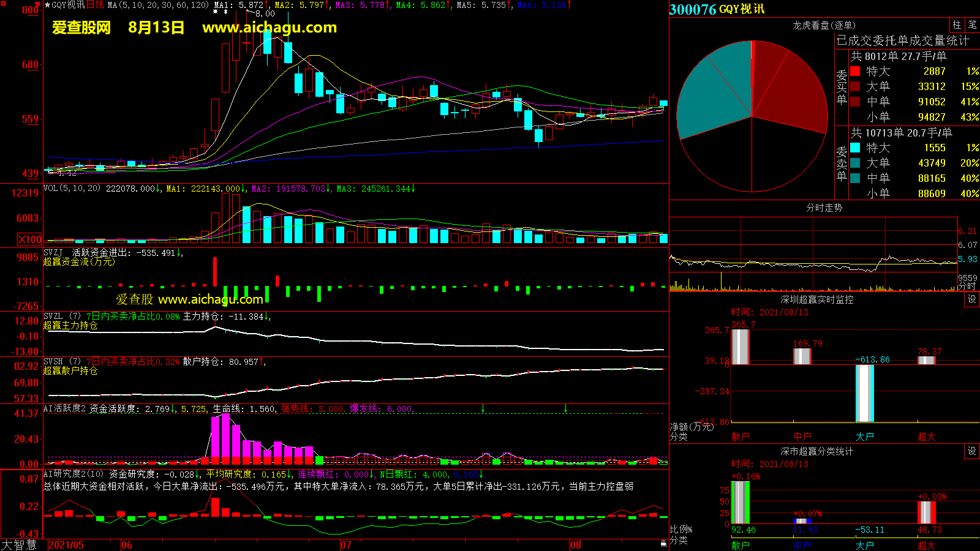Select the 散户 category in 深圳超赢实时监控
This screenshot has width=980, height=551.
coord(741,437)
